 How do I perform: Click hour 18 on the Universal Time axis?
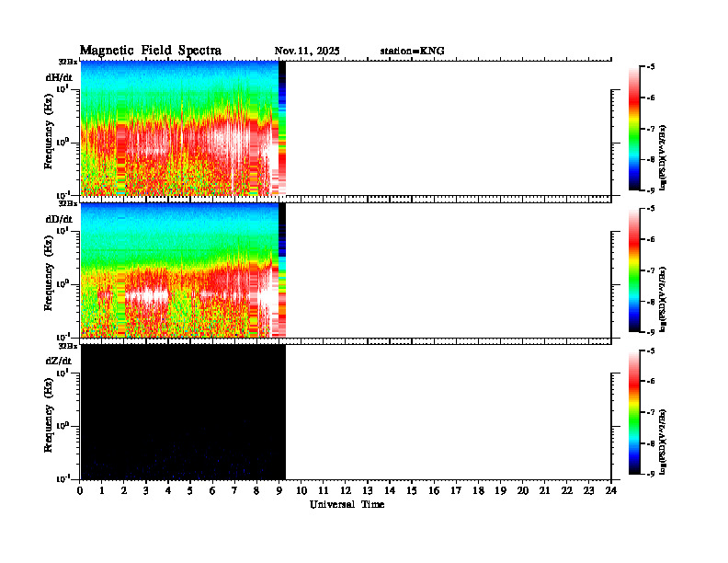478,490
